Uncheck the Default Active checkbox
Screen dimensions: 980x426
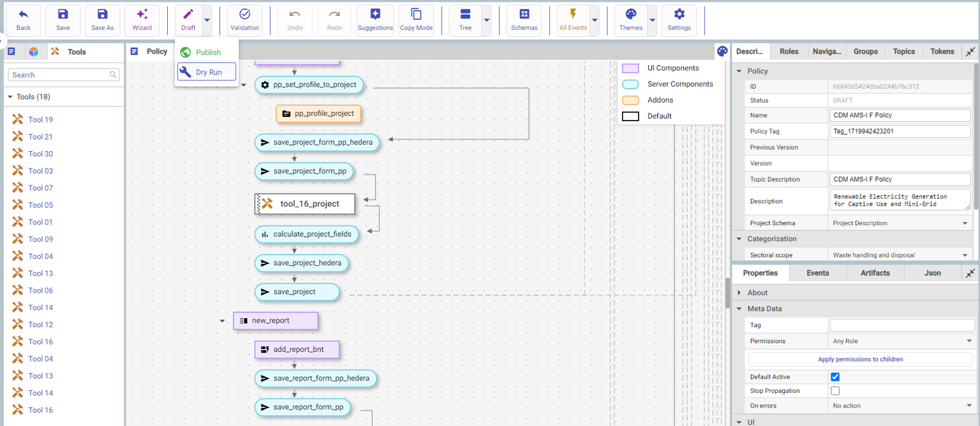click(835, 377)
